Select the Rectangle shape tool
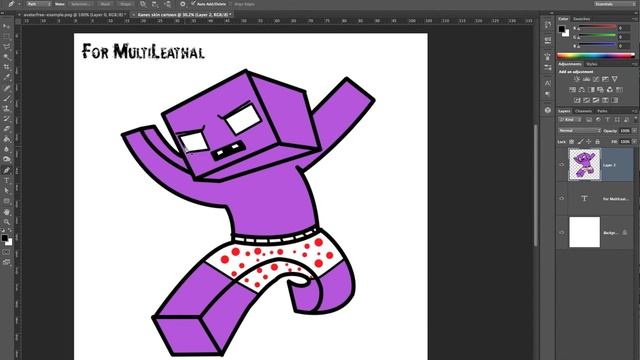This screenshot has width=640, height=360. point(6,201)
